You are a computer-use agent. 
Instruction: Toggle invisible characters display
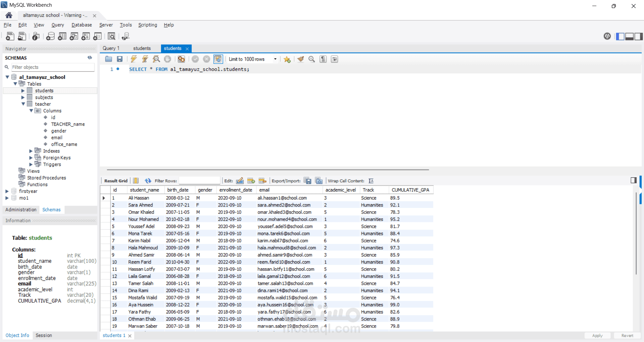323,59
